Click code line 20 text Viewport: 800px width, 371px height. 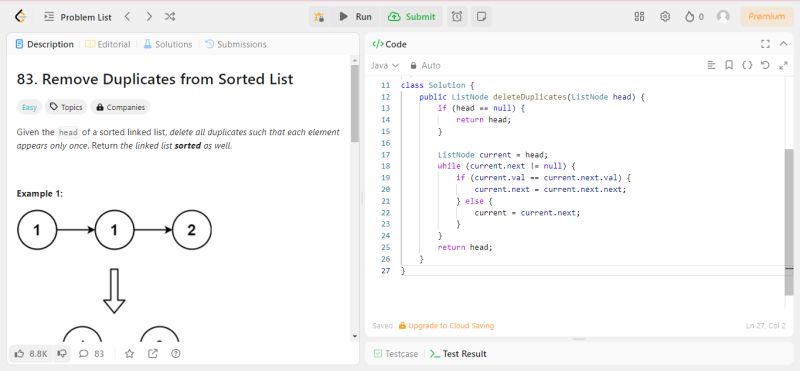pos(550,189)
